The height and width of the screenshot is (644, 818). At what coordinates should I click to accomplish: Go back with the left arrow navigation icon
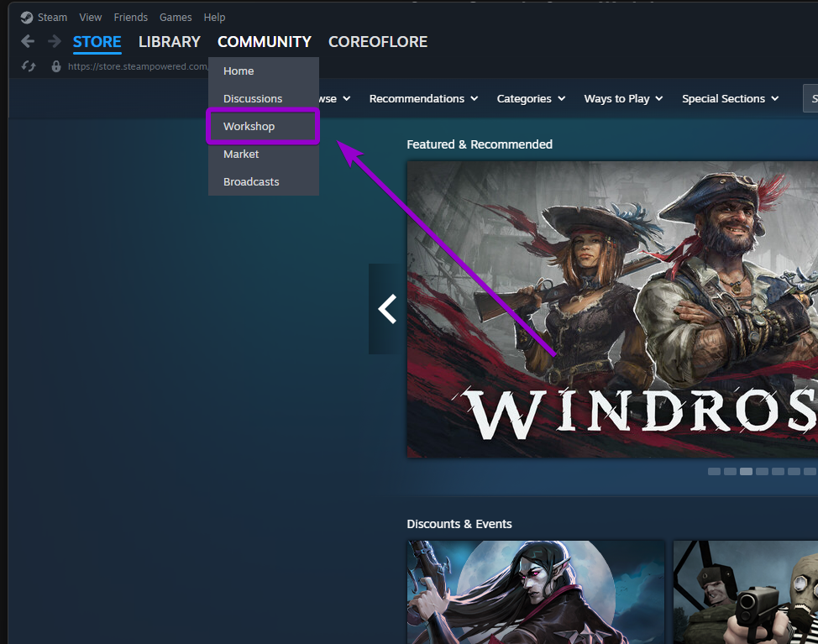click(x=28, y=41)
